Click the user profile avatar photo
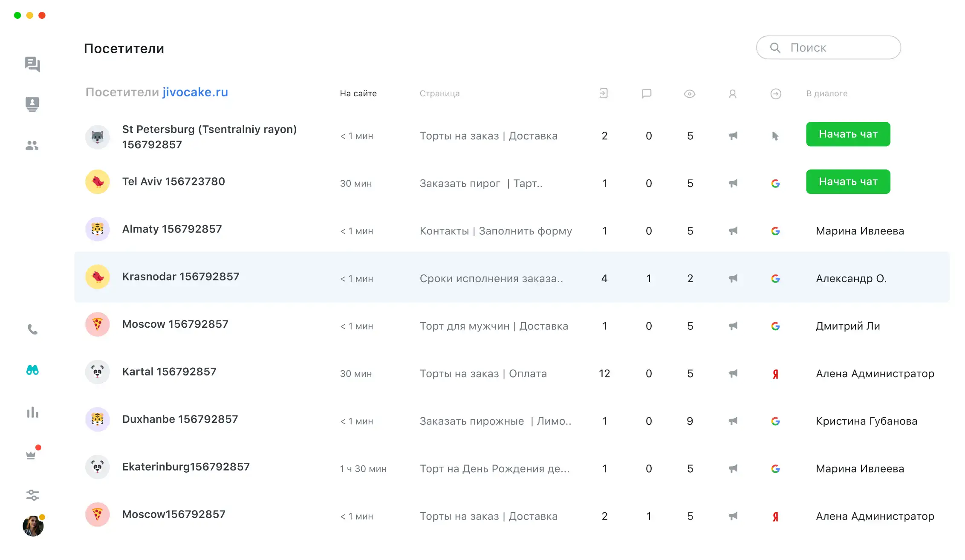The width and height of the screenshot is (965, 560). [x=33, y=526]
